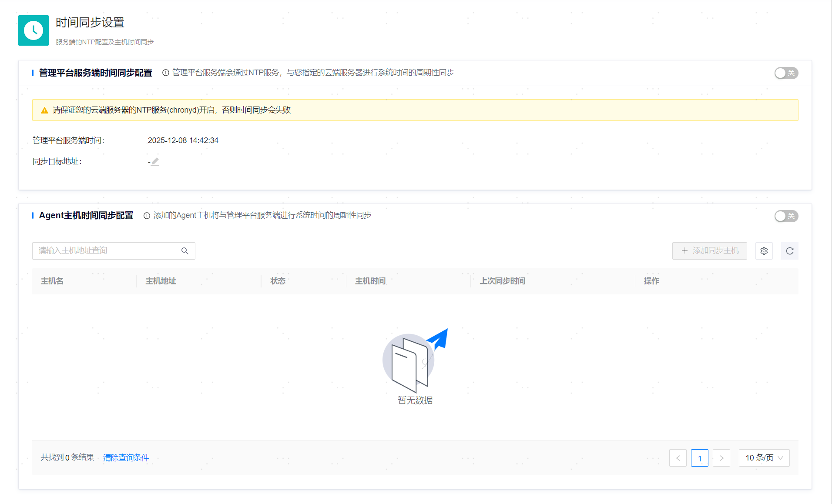Refresh the host list with the reload icon
Image resolution: width=832 pixels, height=504 pixels.
tap(789, 251)
